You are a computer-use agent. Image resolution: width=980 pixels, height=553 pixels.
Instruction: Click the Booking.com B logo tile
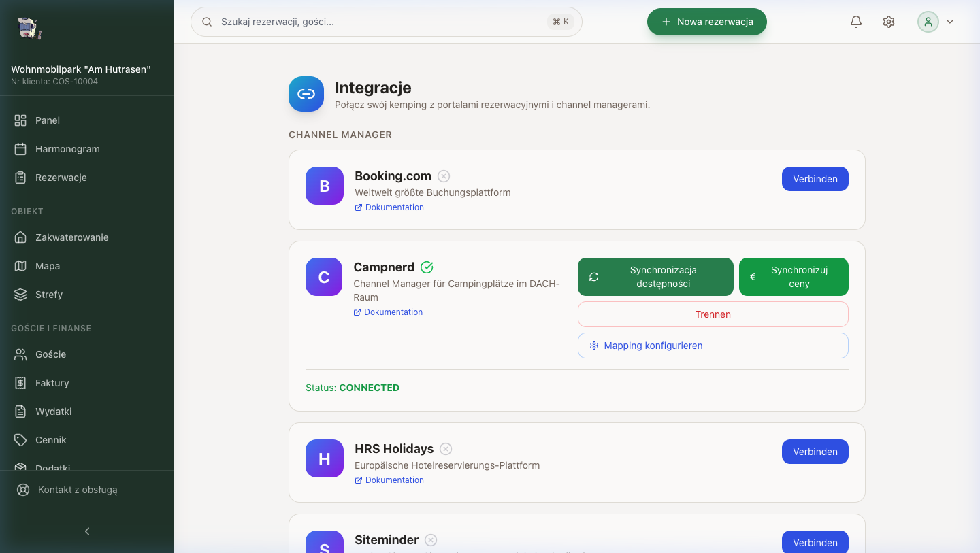[325, 186]
